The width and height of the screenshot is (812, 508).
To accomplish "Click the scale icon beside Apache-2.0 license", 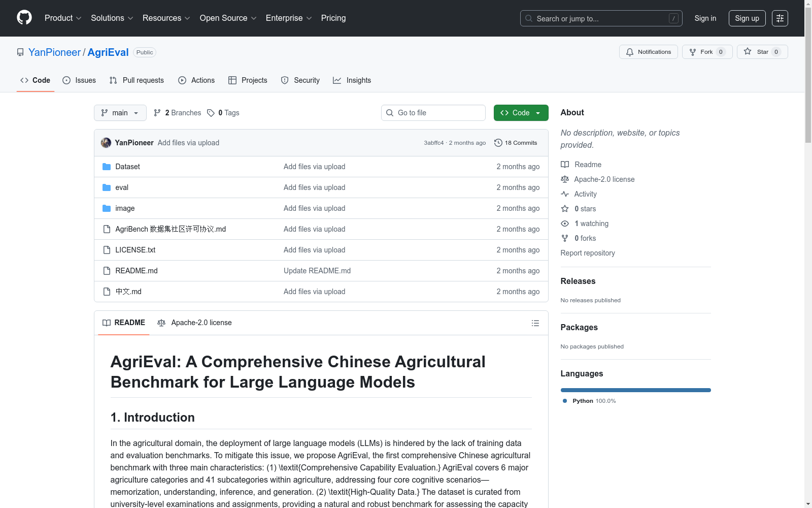I will tap(565, 179).
